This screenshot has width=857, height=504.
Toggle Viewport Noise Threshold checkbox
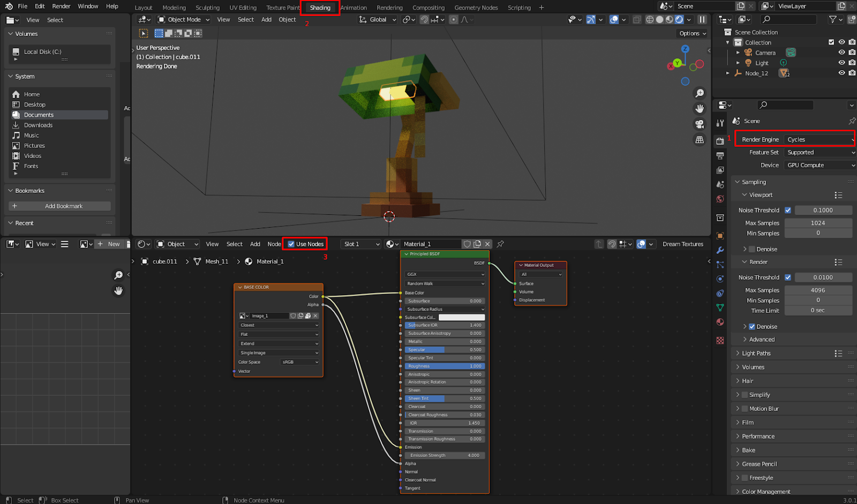click(787, 210)
